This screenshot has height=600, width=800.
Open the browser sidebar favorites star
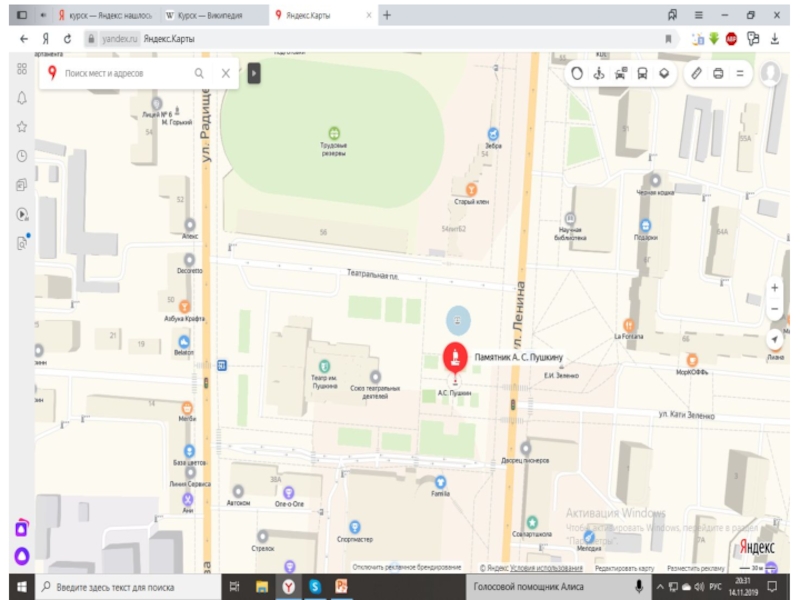click(x=22, y=127)
